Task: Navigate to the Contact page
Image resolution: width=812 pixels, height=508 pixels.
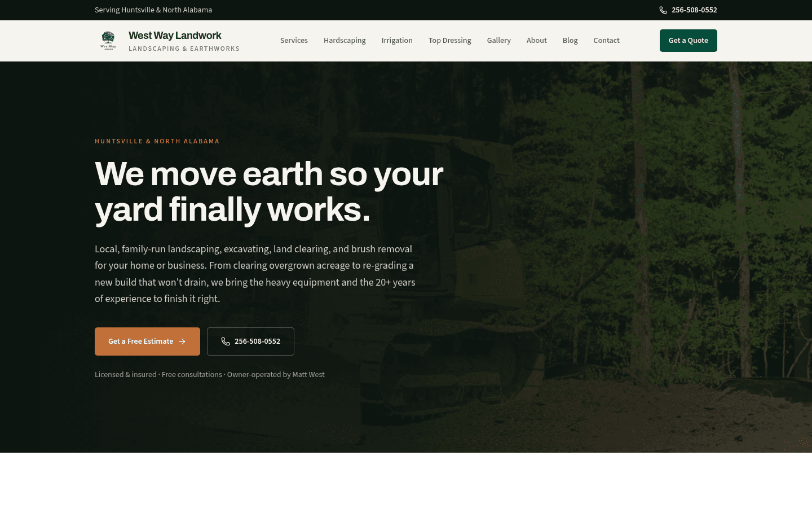Action: pyautogui.click(x=606, y=41)
